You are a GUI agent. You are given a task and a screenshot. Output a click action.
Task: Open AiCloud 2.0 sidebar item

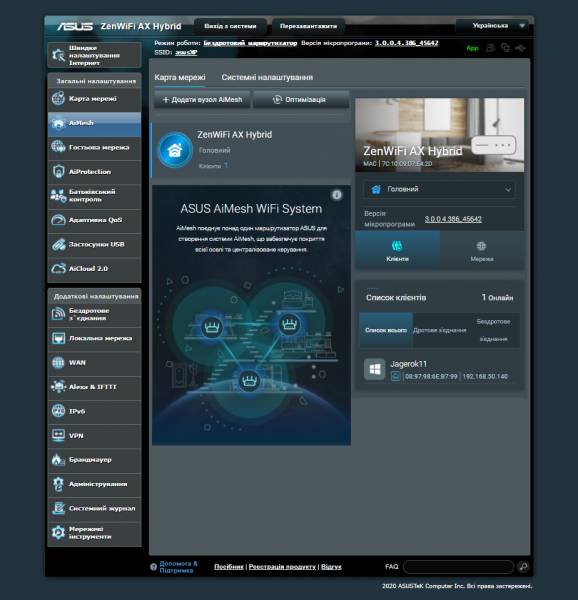coord(94,269)
